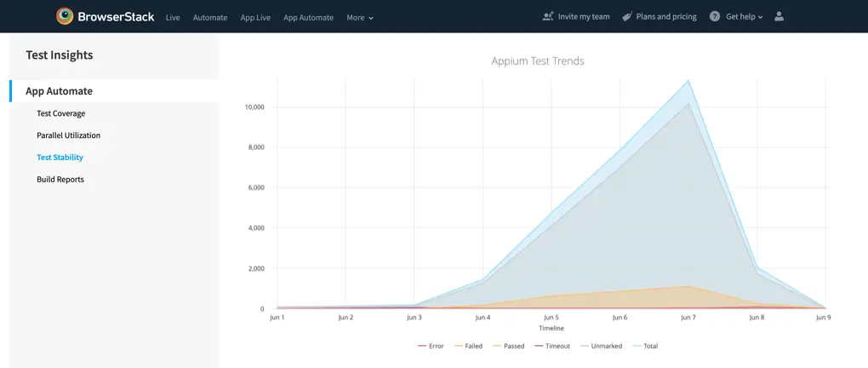Click the Get help question mark icon

click(715, 16)
